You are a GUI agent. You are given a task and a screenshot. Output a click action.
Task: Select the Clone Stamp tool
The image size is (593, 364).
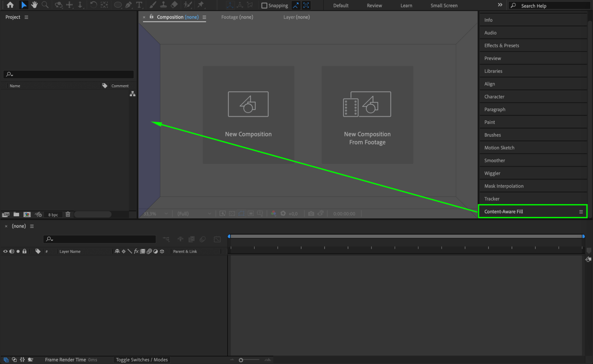coord(163,5)
